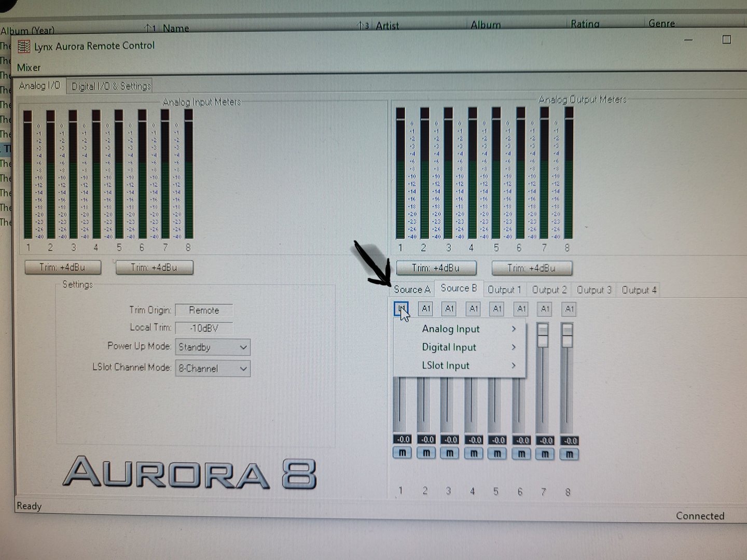747x560 pixels.
Task: Minimize the Lynx Aurora Remote Control window
Action: (688, 40)
